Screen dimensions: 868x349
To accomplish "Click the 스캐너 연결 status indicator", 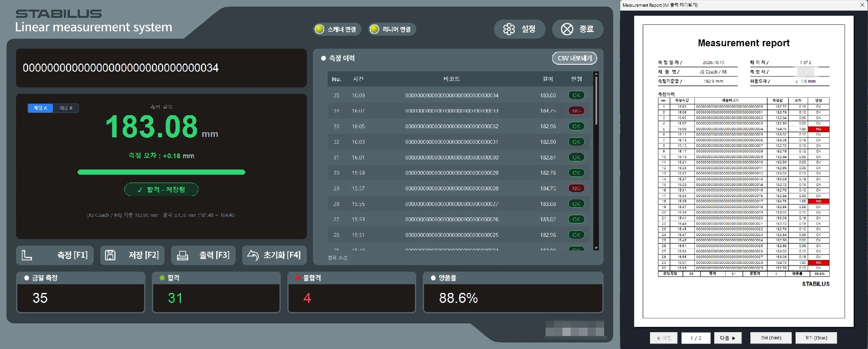I will click(337, 29).
